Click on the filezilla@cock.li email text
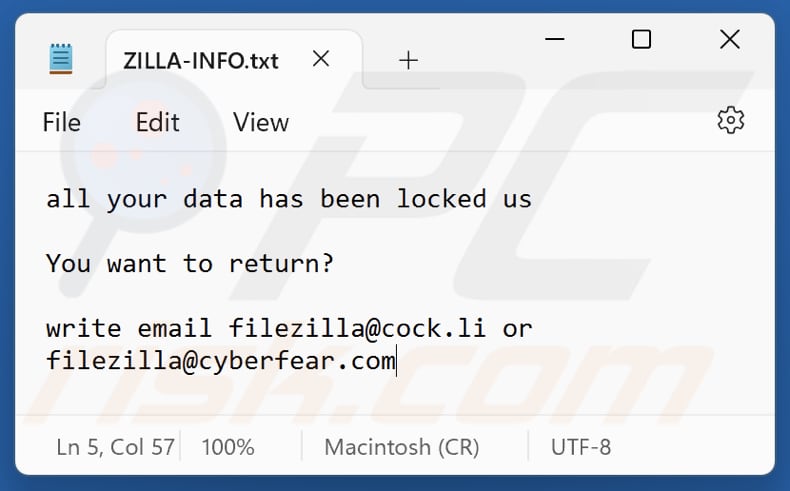 coord(357,328)
